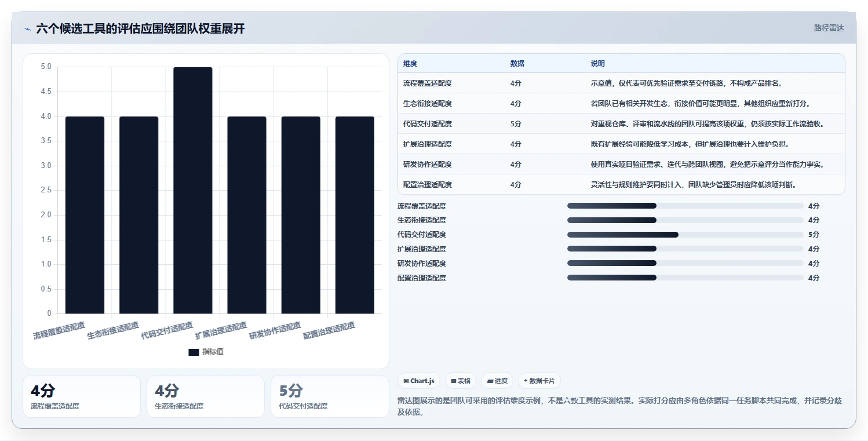Click the footnote starting 雷达图展示的是
The width and height of the screenshot is (868, 441).
coord(619,406)
